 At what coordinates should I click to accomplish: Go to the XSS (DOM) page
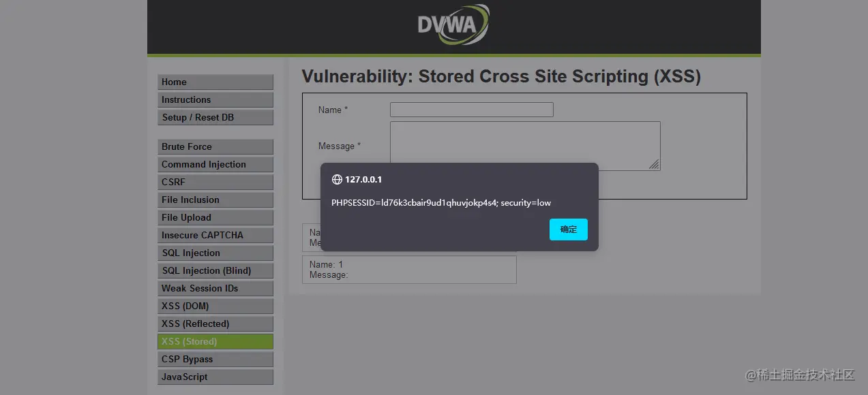pos(215,306)
